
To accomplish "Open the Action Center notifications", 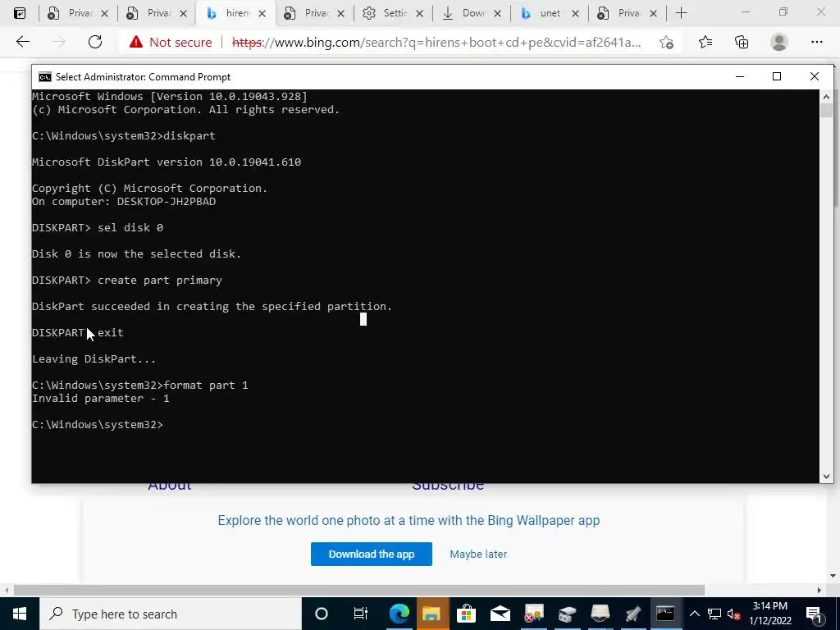I will (813, 614).
